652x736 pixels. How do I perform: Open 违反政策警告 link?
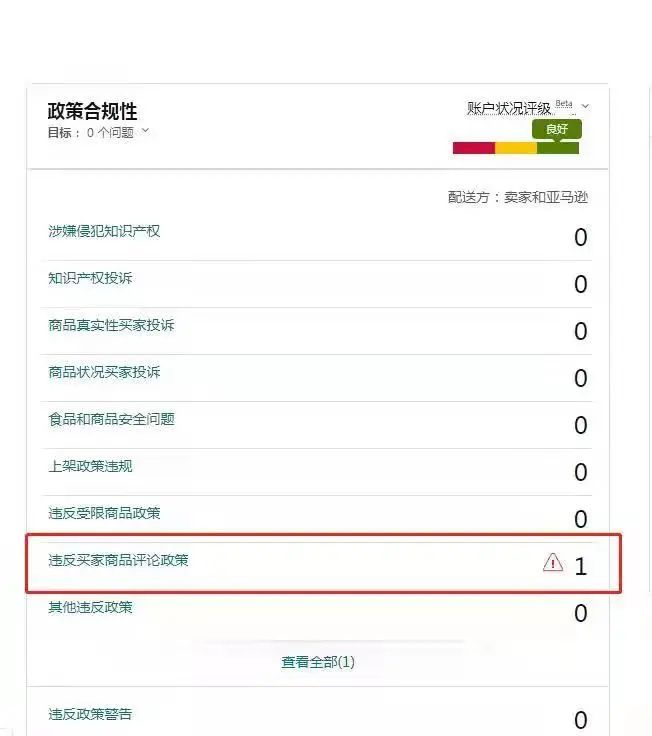click(x=90, y=714)
